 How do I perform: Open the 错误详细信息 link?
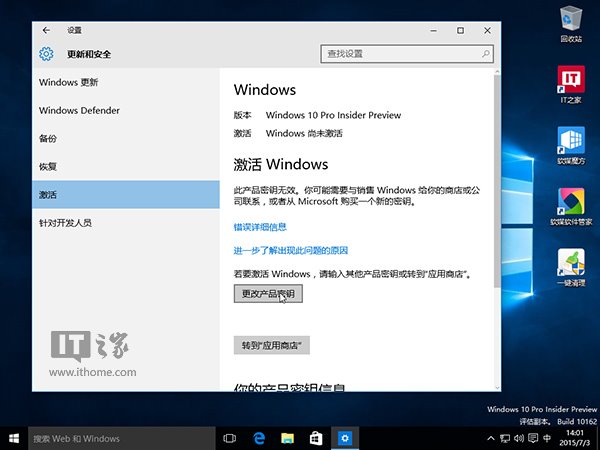tap(260, 227)
